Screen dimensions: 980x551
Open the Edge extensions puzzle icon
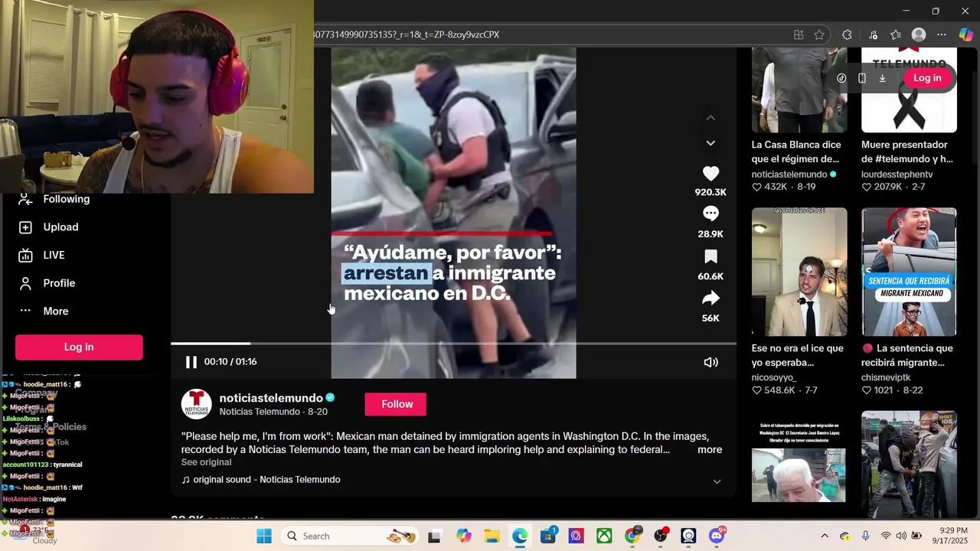tap(847, 34)
